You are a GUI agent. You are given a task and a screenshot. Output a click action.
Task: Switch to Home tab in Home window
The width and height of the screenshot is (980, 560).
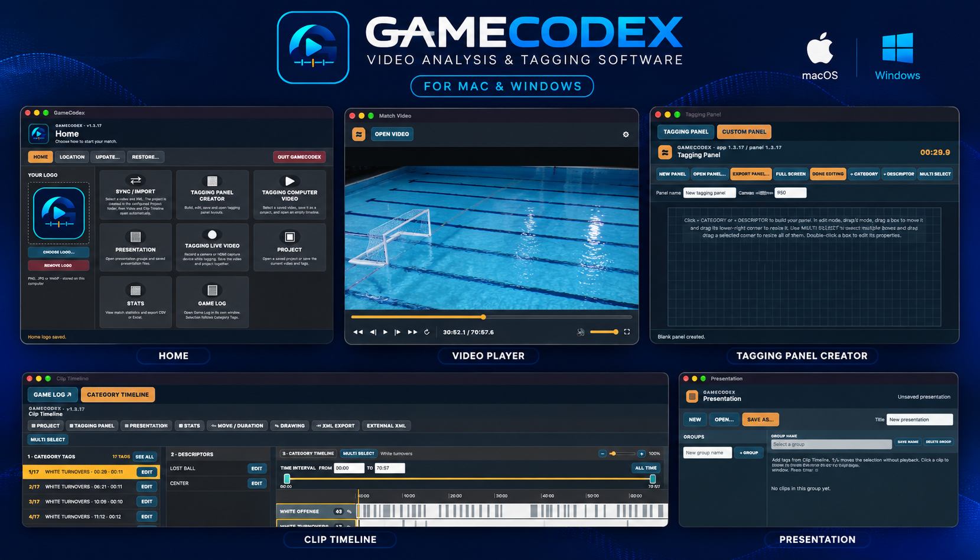[41, 157]
